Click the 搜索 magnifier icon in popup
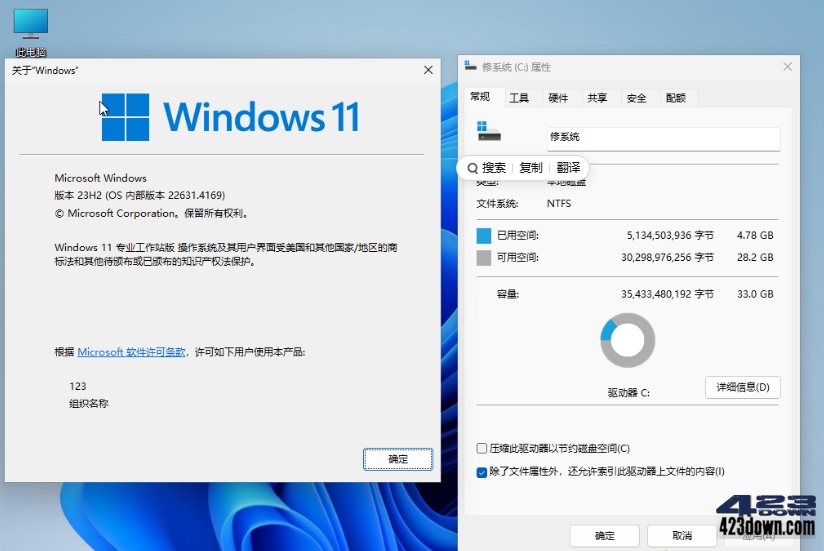 pyautogui.click(x=472, y=168)
